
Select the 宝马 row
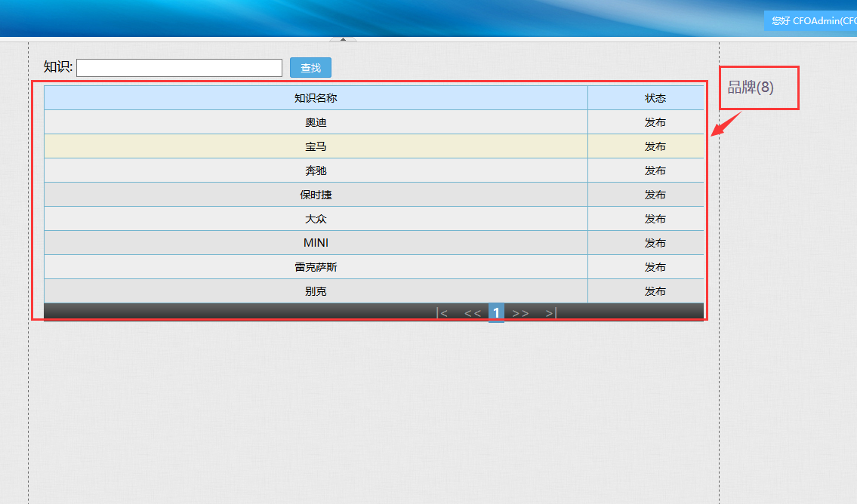point(316,146)
